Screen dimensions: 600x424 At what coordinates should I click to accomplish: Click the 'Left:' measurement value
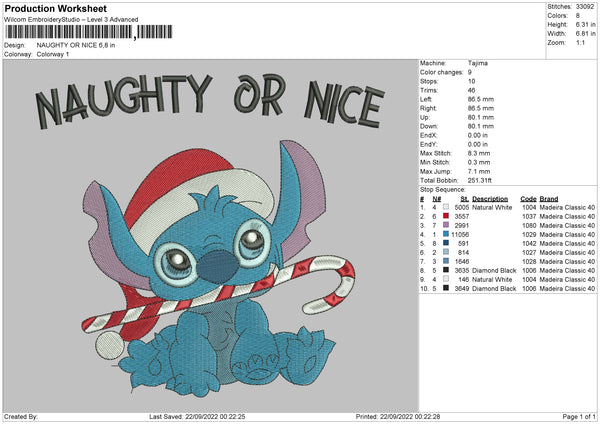pyautogui.click(x=481, y=99)
